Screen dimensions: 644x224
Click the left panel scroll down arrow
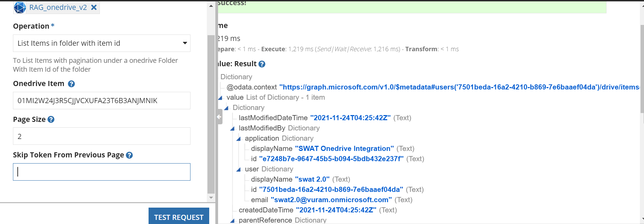pos(211,197)
